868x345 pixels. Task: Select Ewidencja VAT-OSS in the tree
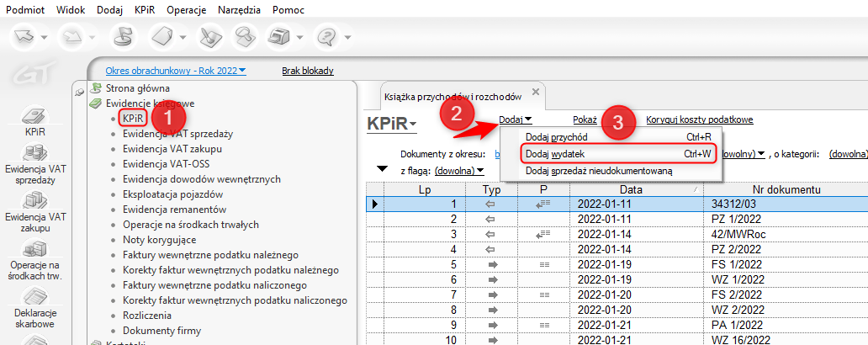[x=166, y=164]
